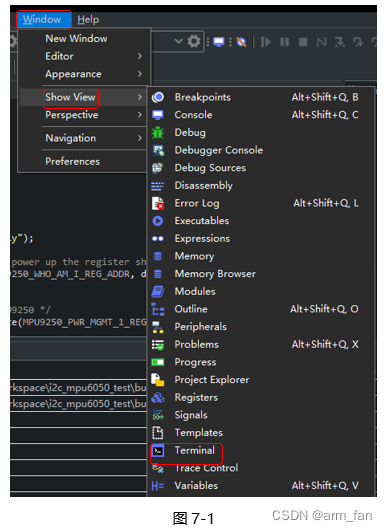This screenshot has height=531, width=387.
Task: Click the Breakpoints view icon
Action: [158, 98]
